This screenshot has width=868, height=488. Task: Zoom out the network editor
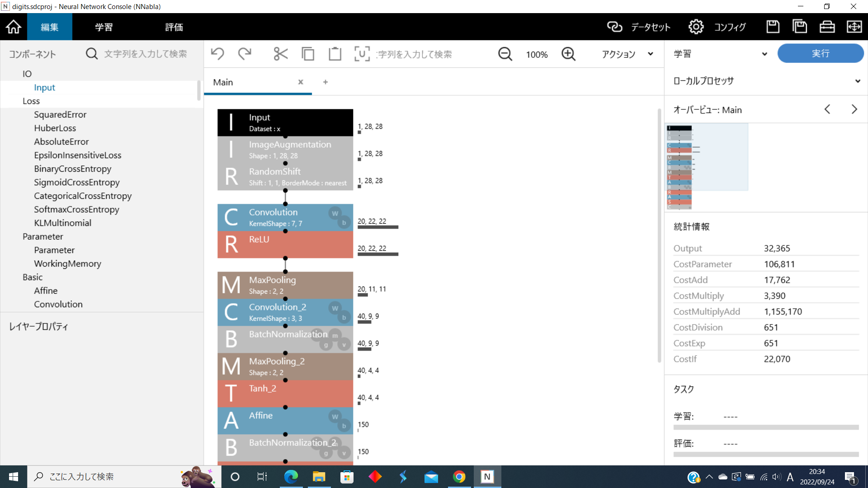point(505,54)
